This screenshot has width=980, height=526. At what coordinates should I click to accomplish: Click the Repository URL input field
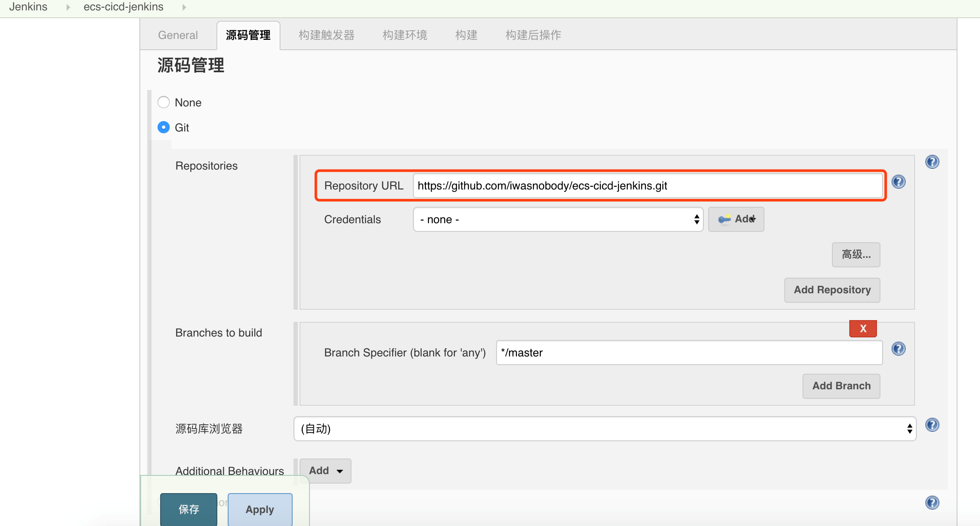tap(648, 186)
